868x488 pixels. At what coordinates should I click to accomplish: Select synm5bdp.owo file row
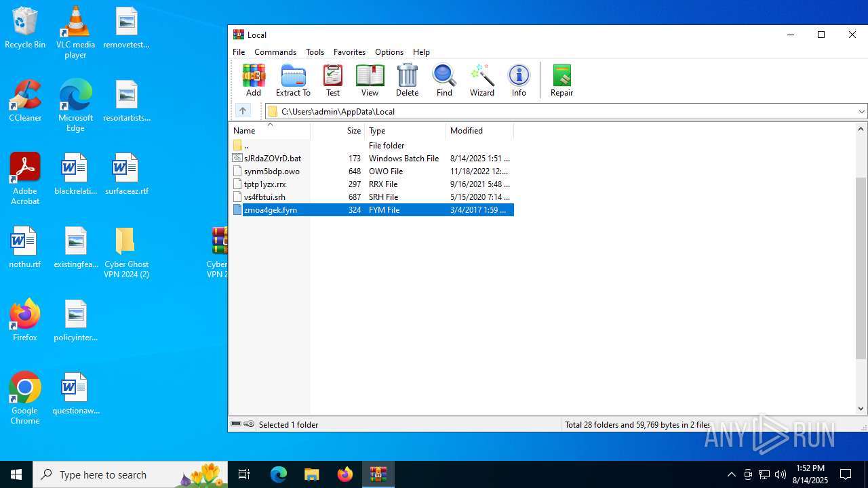click(x=372, y=171)
